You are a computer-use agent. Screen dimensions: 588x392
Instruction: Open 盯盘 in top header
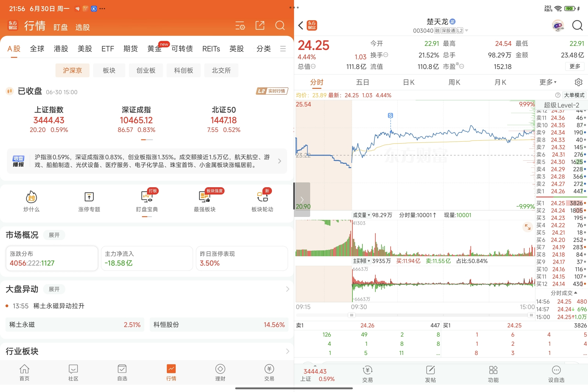(x=61, y=28)
